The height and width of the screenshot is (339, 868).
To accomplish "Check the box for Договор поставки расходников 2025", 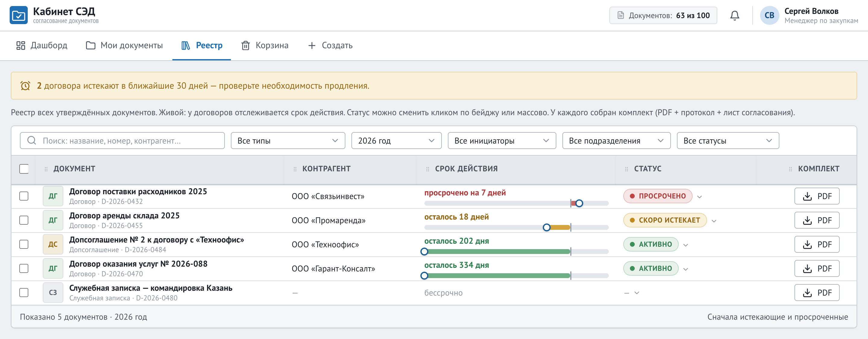I will pyautogui.click(x=24, y=196).
